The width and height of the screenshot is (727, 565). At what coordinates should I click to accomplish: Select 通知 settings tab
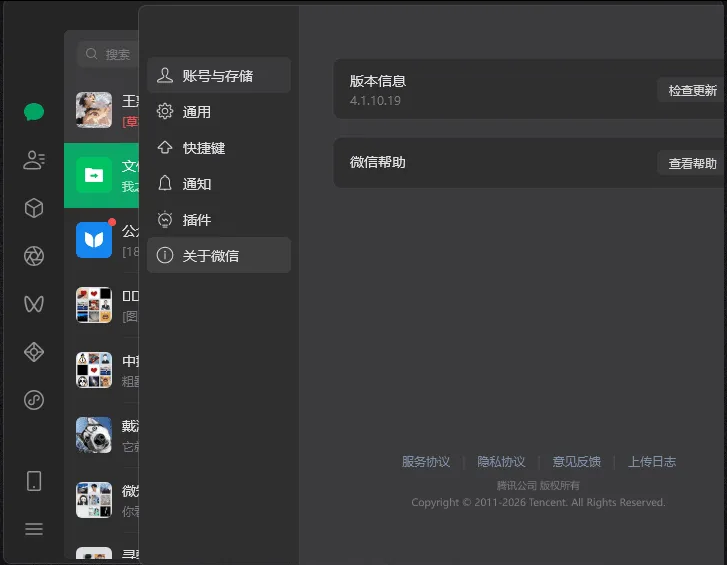pyautogui.click(x=219, y=184)
